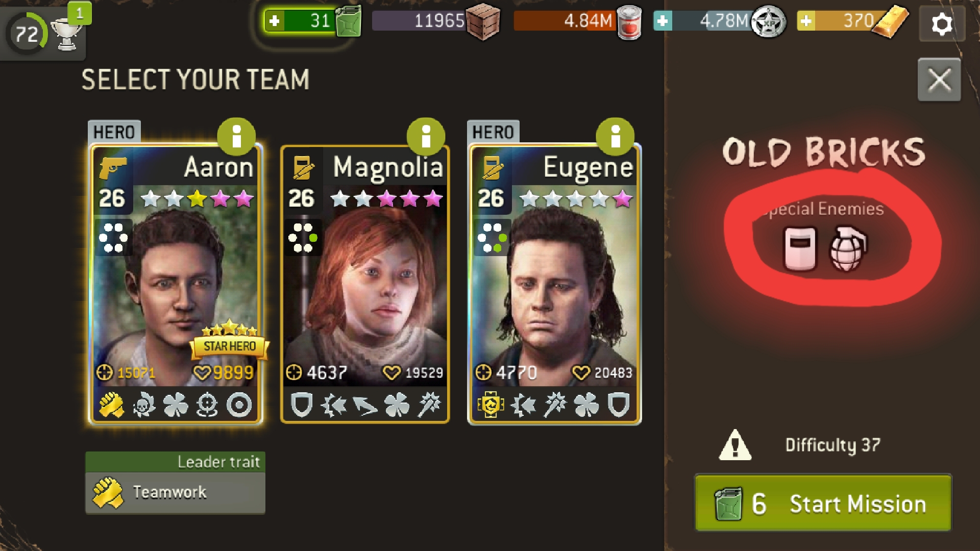Viewport: 980px width, 551px height.
Task: Tap the grenade special enemy icon
Action: click(848, 248)
